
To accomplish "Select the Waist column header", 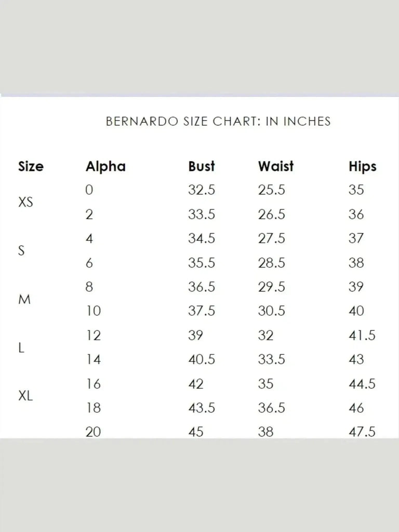I will click(x=276, y=167).
